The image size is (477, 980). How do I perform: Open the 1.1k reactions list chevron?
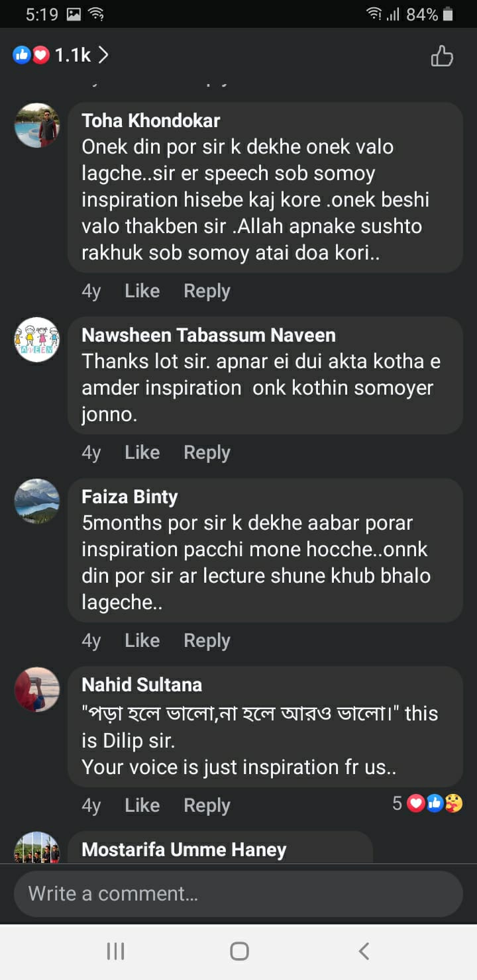(103, 56)
